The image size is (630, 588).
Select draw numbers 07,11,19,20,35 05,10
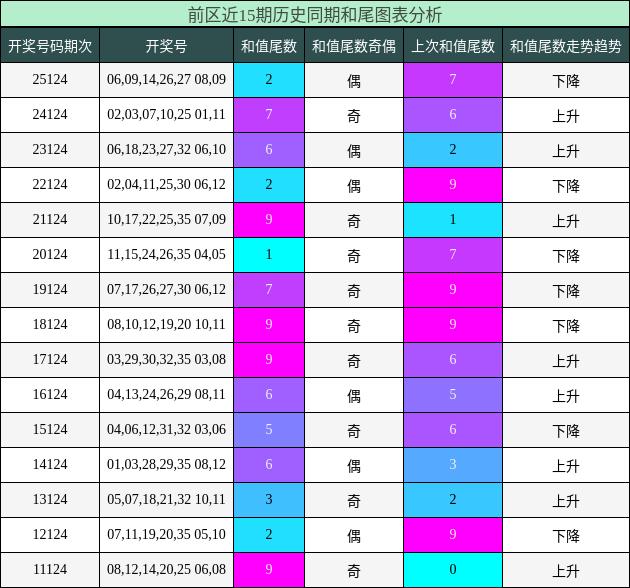click(166, 534)
